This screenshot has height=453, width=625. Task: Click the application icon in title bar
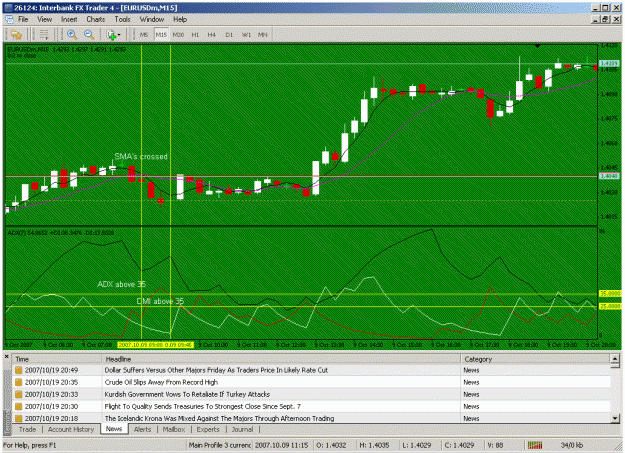[x=8, y=8]
